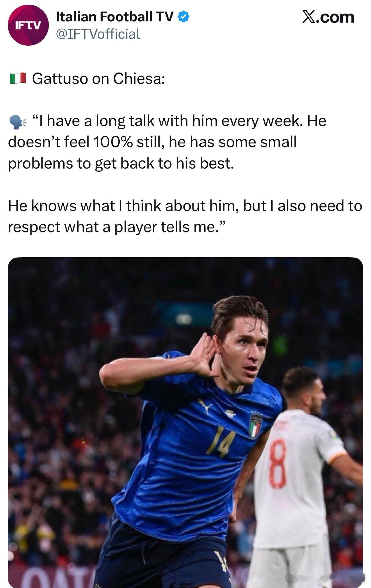Open the IFTV profile avatar

pyautogui.click(x=28, y=25)
